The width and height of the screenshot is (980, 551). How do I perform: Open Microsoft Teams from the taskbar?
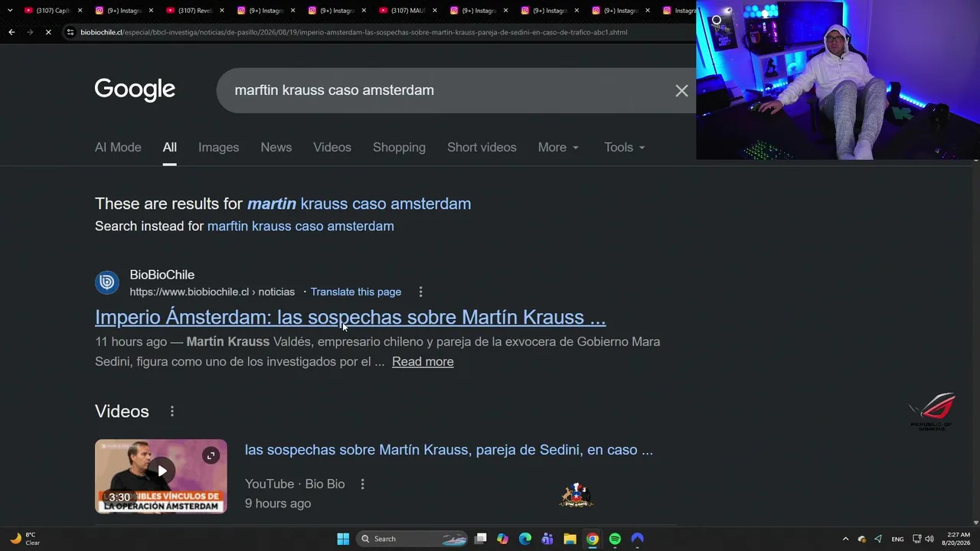(x=547, y=539)
